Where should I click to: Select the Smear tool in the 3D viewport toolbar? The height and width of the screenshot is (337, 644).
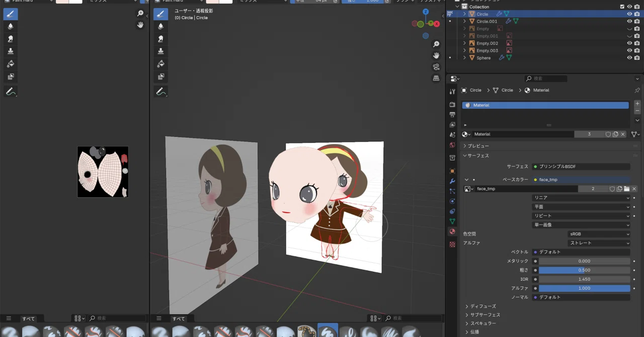[x=160, y=39]
